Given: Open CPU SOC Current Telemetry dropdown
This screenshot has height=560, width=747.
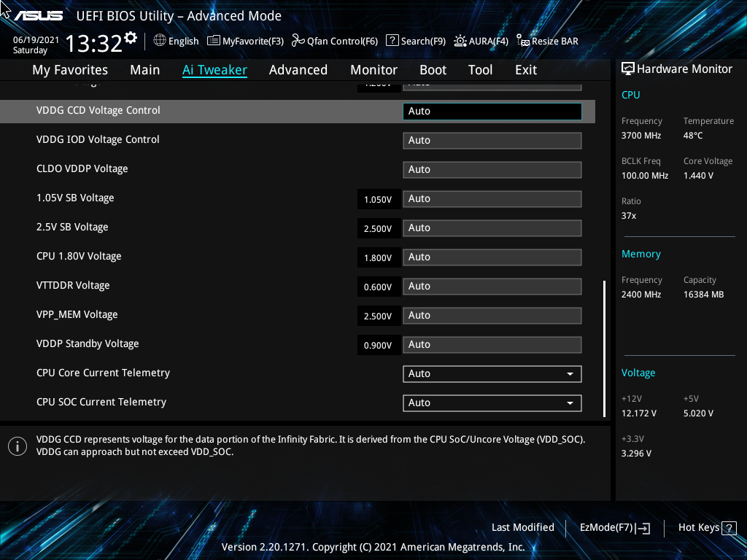Looking at the screenshot, I should (x=492, y=402).
